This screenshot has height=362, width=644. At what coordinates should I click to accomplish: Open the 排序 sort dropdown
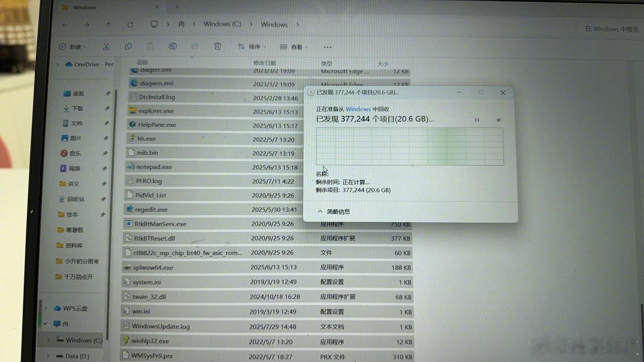tap(252, 47)
